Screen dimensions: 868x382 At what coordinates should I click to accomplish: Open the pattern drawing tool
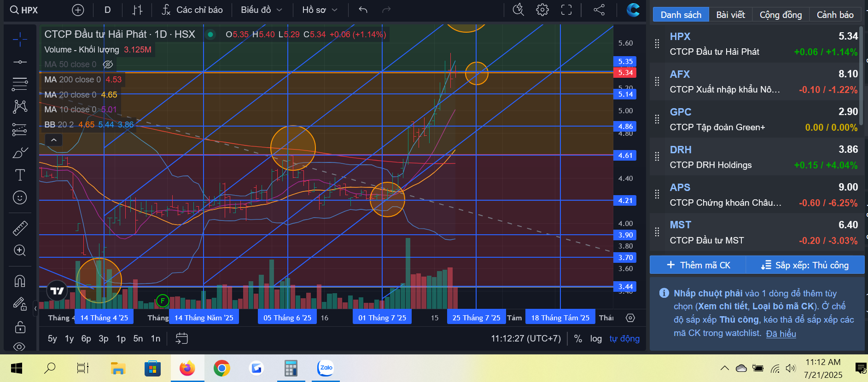(x=20, y=107)
